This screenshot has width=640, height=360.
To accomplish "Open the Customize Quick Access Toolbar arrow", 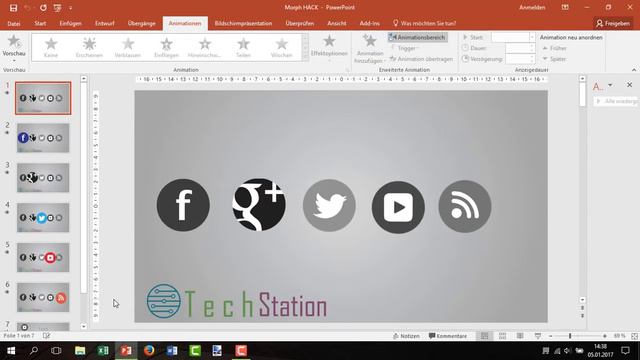I will tap(70, 8).
